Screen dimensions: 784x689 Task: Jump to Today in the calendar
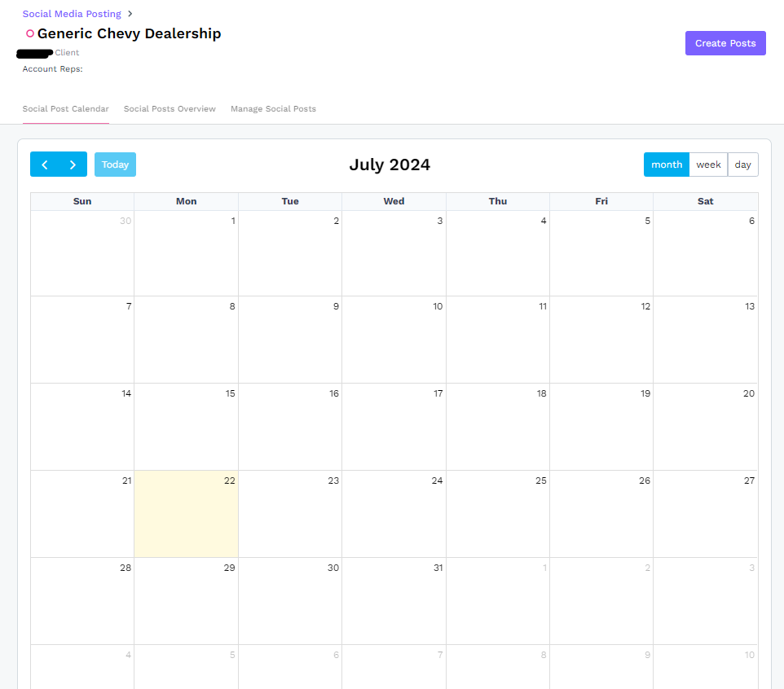pos(115,165)
